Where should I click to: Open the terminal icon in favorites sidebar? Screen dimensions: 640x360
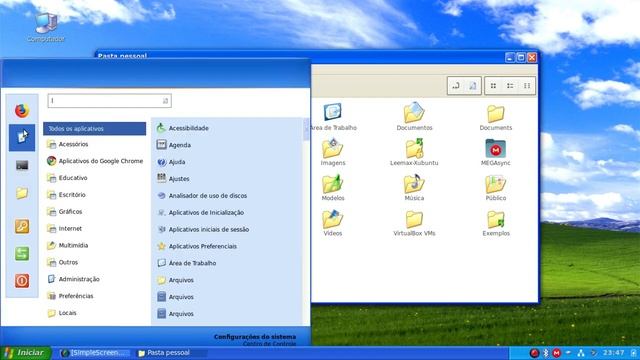[22, 165]
